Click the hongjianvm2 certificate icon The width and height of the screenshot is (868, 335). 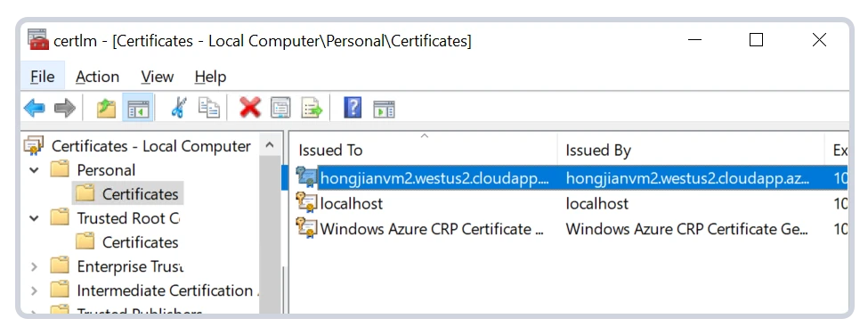[x=306, y=177]
